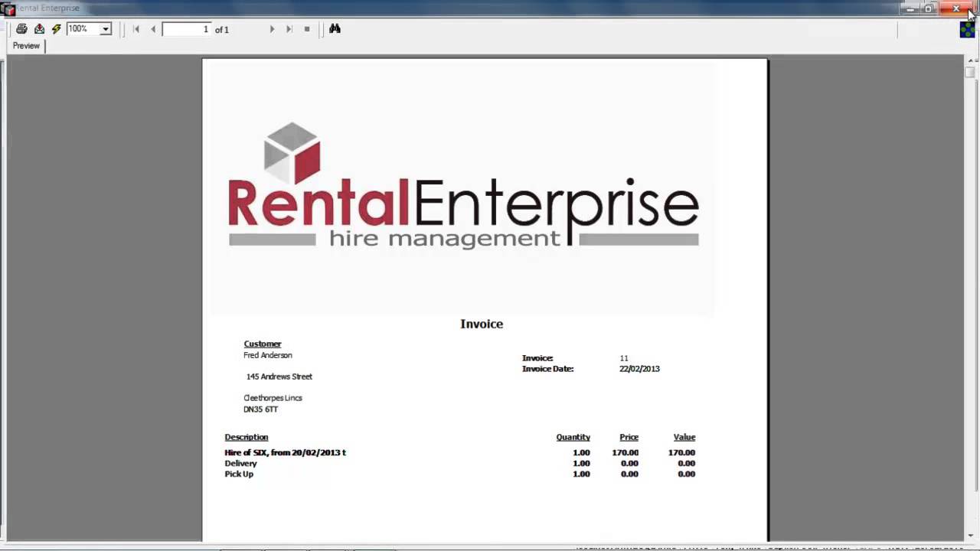This screenshot has height=551, width=980.
Task: Minimize the Rental Enterprise window
Action: [x=910, y=8]
